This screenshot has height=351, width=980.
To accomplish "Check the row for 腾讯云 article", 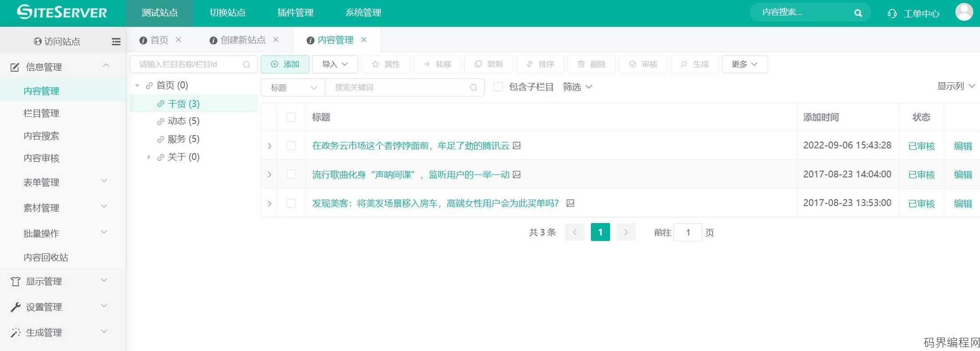I will coord(291,145).
